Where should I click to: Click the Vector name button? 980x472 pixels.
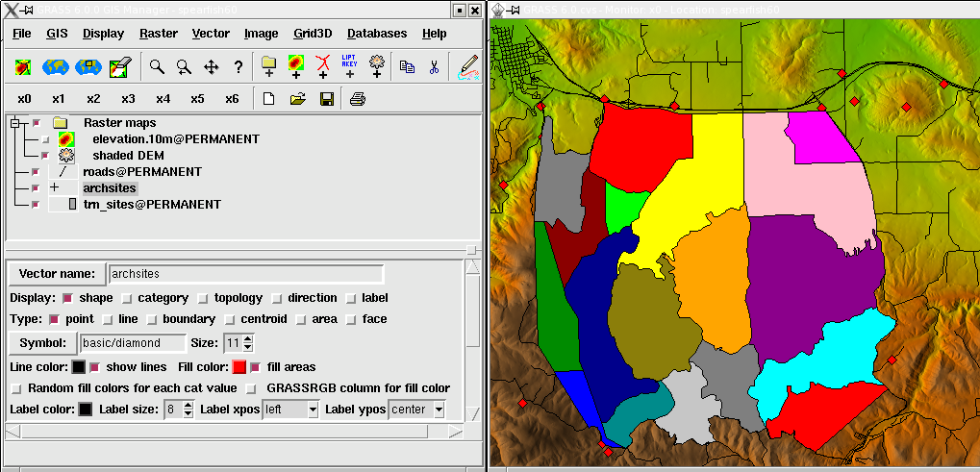(x=57, y=274)
